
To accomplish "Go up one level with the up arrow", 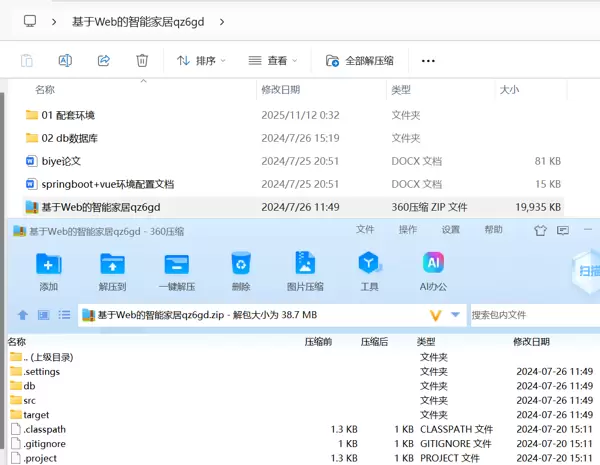I will pyautogui.click(x=22, y=315).
